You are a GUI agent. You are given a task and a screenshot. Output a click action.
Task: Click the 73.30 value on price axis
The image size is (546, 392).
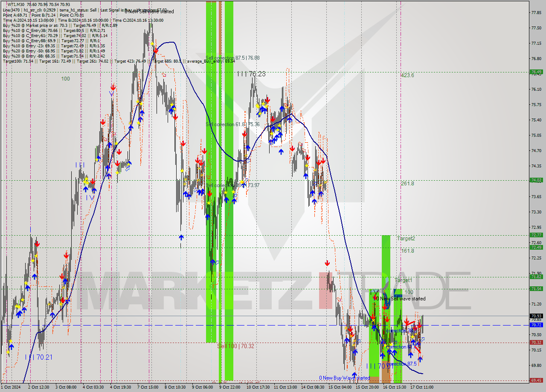point(536,212)
